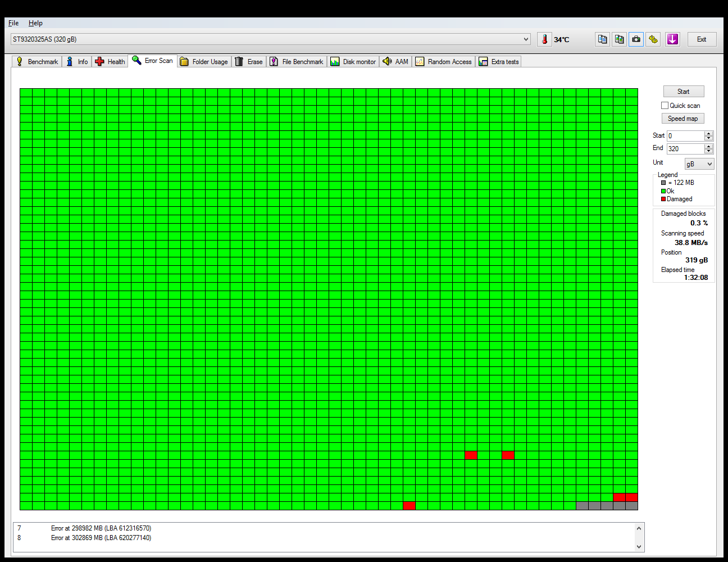Switch to the AAM tab label

(x=402, y=62)
